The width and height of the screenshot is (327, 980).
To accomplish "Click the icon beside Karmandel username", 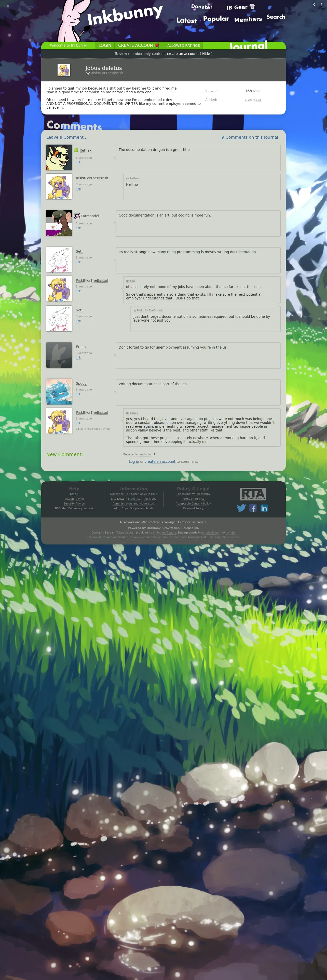I will coord(76,216).
